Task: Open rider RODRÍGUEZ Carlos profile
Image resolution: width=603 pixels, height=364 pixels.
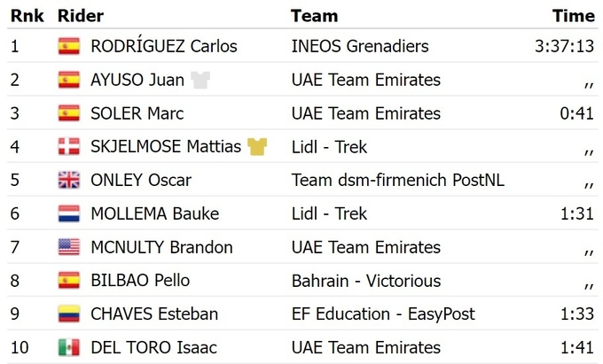Action: [163, 46]
